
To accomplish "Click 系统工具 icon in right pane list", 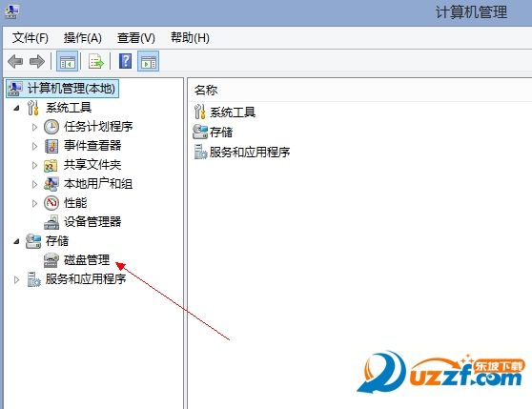I will pos(200,112).
